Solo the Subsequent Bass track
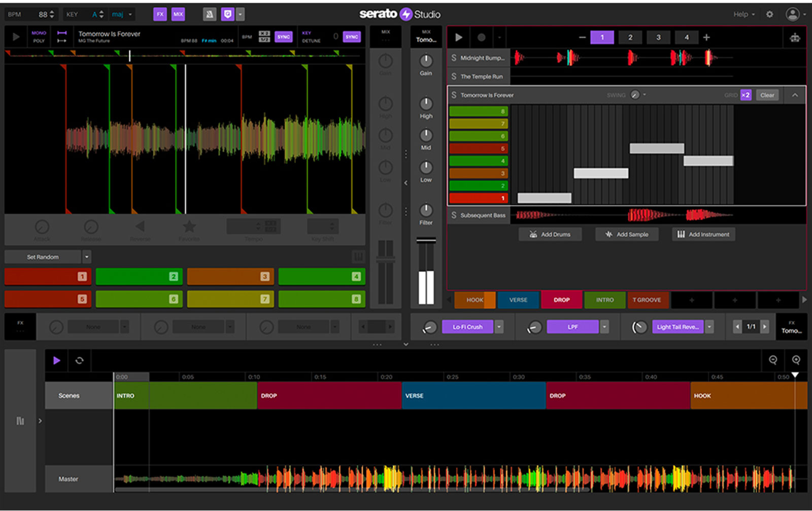Screen dimensions: 812x511 pos(454,215)
